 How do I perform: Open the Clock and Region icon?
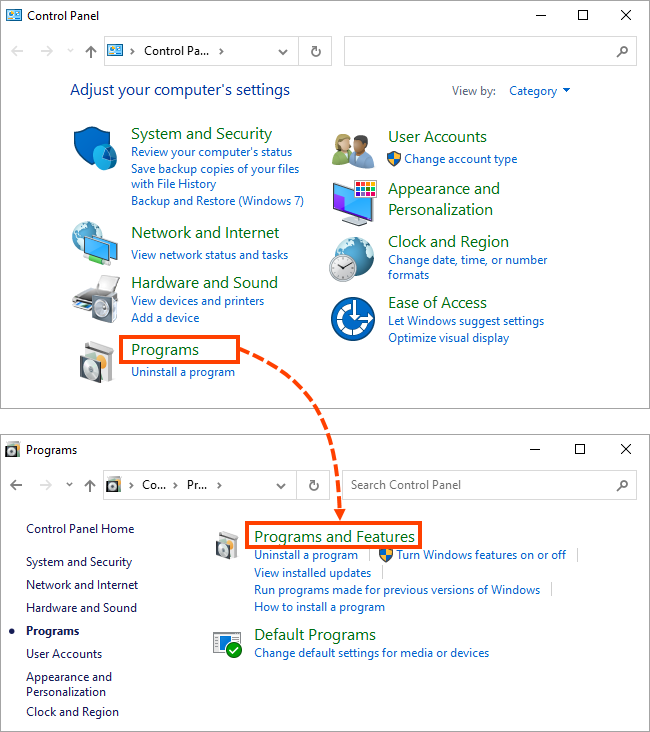(351, 259)
